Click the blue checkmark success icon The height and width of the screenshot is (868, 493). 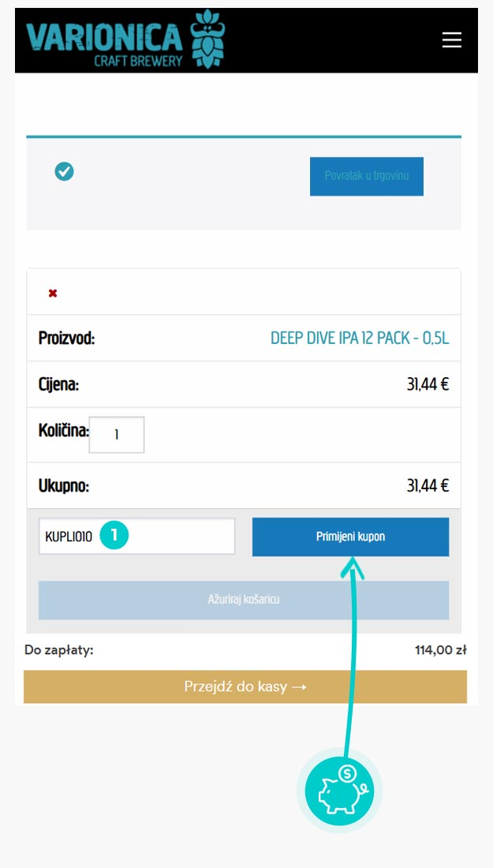[64, 171]
